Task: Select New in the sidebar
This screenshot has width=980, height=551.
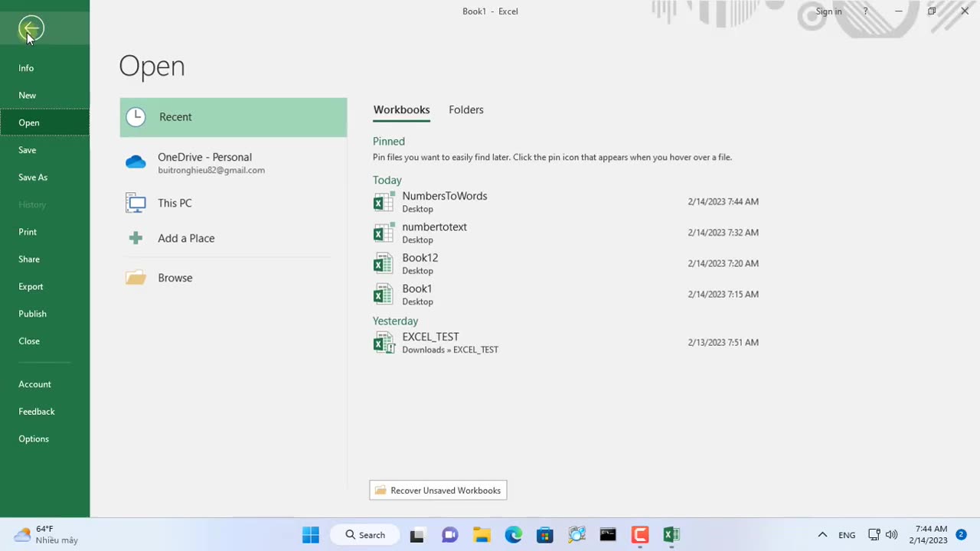Action: coord(44,96)
